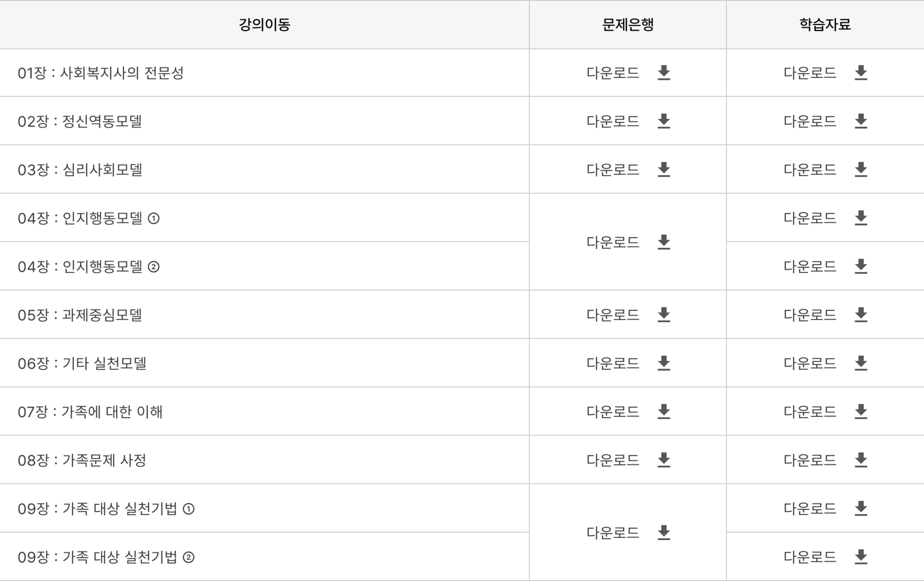
Task: Open lecture 05장 : 과제중심모델
Action: [x=80, y=315]
